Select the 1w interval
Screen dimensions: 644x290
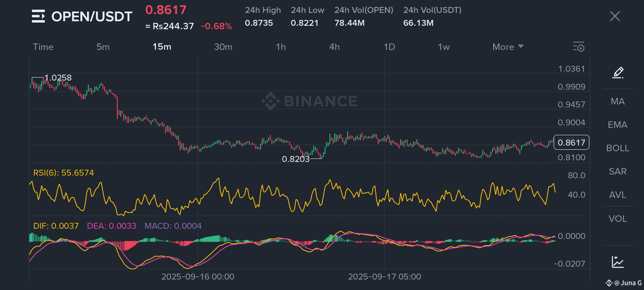point(444,47)
